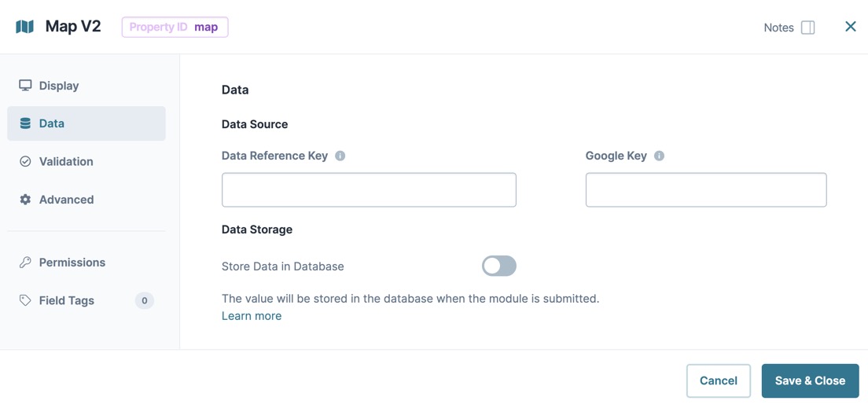Image resolution: width=868 pixels, height=408 pixels.
Task: Enable Store Data in Database switch
Action: point(498,266)
